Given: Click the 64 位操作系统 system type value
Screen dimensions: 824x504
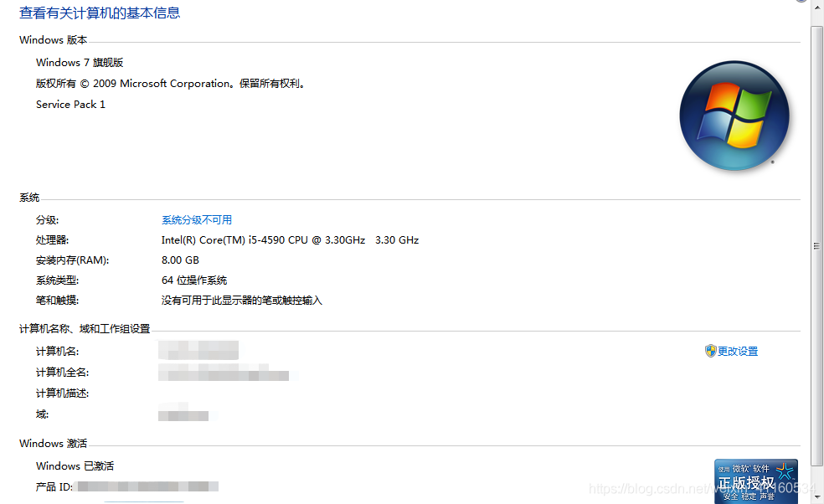Looking at the screenshot, I should click(x=194, y=280).
